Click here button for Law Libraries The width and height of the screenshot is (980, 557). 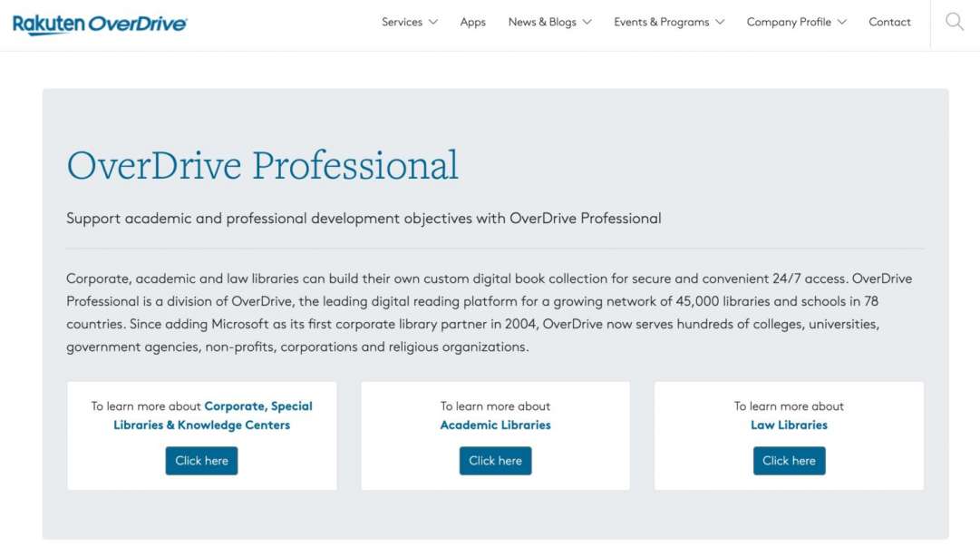pyautogui.click(x=789, y=461)
